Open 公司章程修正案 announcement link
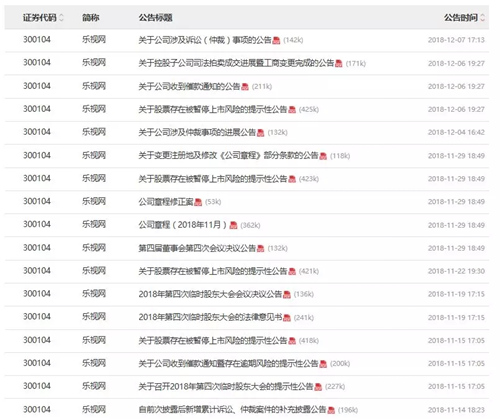This screenshot has height=419, width=500. pos(166,202)
